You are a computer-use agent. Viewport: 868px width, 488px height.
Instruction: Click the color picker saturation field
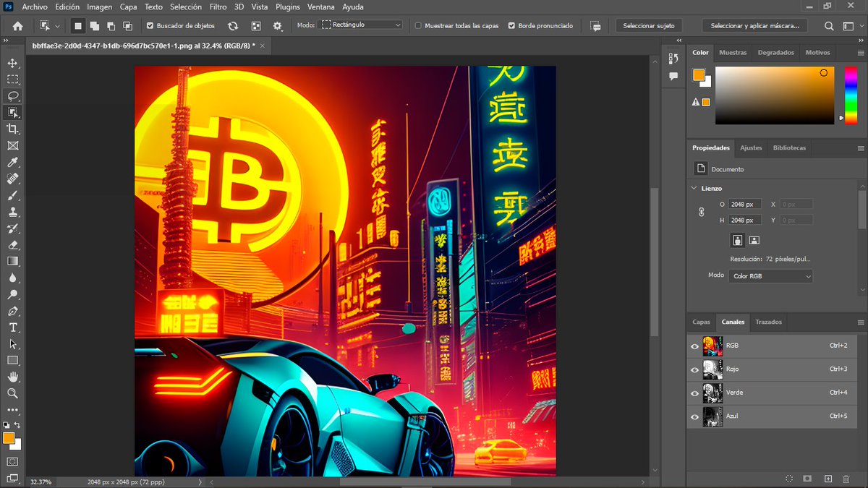click(x=775, y=95)
